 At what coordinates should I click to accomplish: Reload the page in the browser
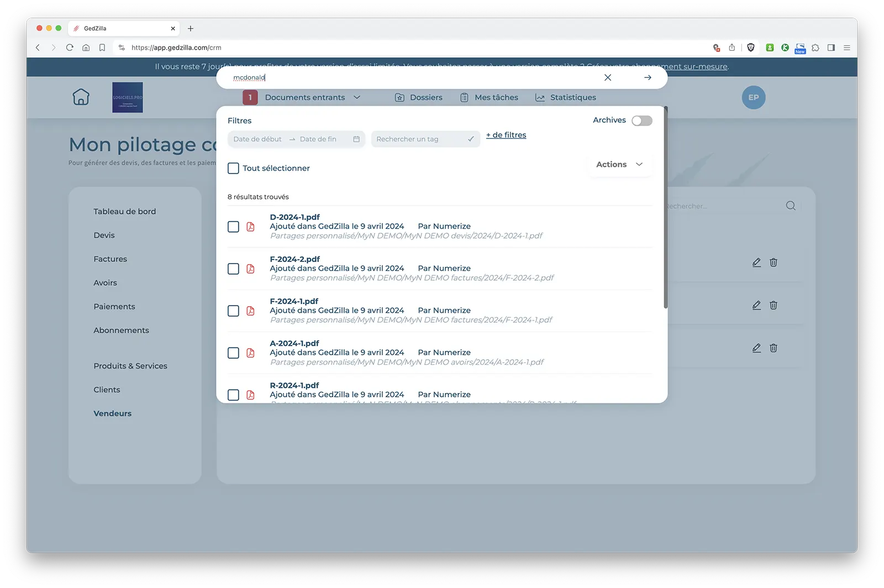pos(70,48)
